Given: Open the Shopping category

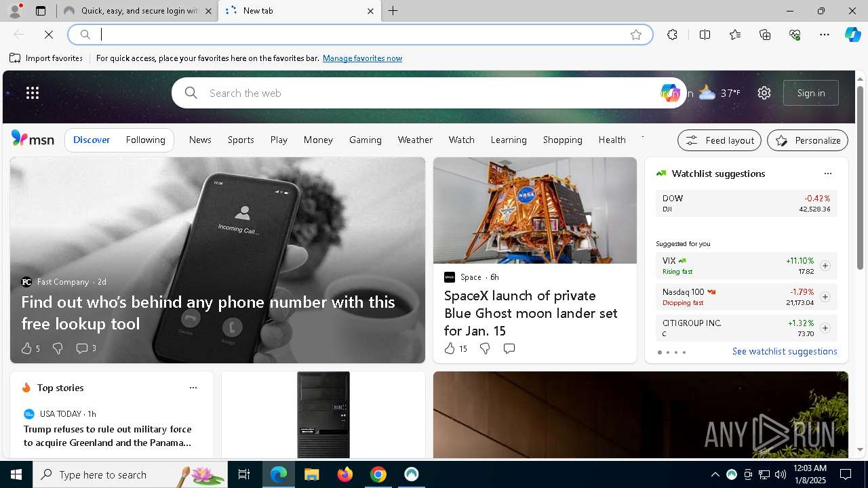Looking at the screenshot, I should click(562, 140).
